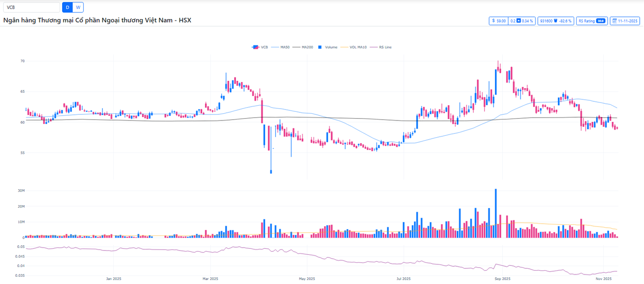Hide the VOL MA10 series in legend
This screenshot has height=284, width=644.
point(354,47)
